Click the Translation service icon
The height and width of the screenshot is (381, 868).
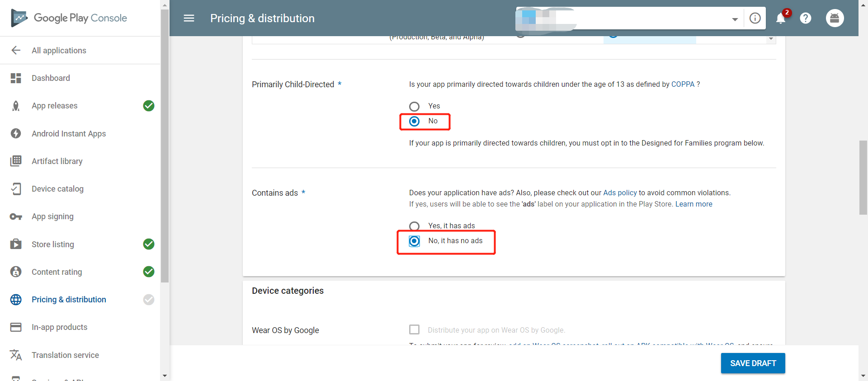click(16, 355)
